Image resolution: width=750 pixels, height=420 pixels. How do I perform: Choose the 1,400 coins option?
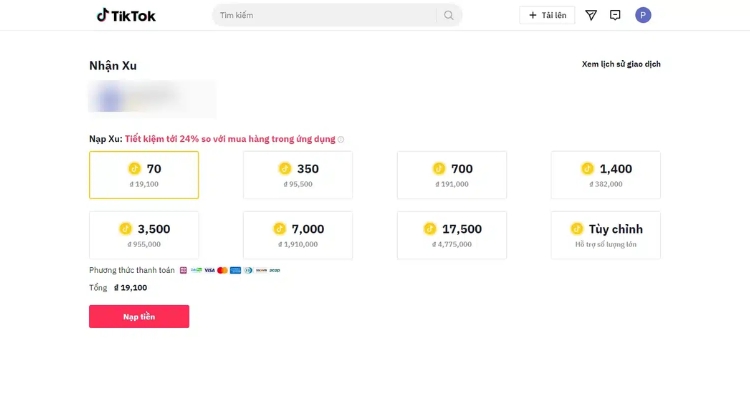click(x=606, y=175)
